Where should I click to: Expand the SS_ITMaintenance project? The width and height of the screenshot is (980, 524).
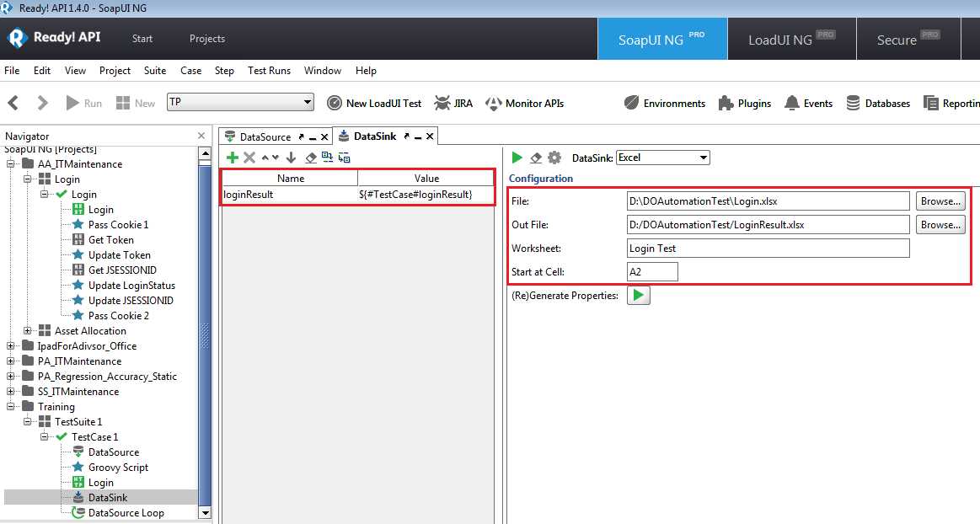[11, 391]
